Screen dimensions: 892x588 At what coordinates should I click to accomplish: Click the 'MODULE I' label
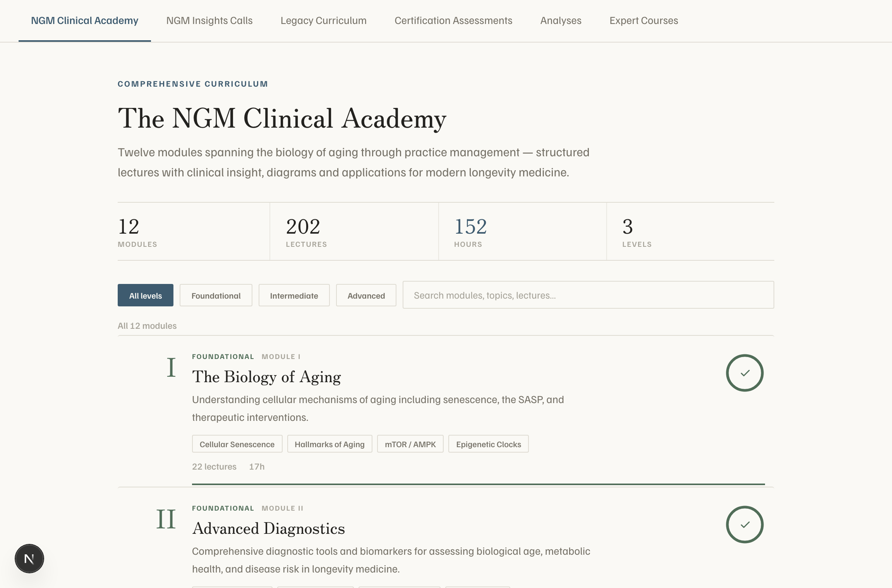pyautogui.click(x=281, y=357)
